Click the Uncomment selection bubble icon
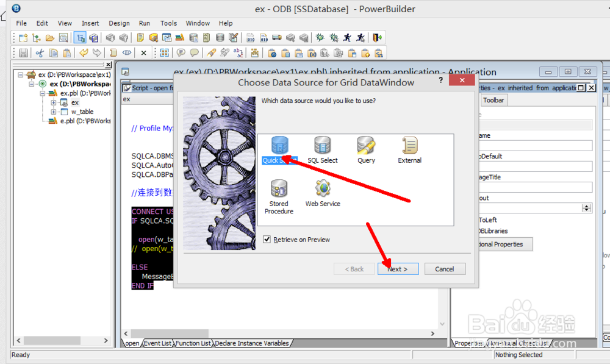The image size is (610, 364). [194, 53]
